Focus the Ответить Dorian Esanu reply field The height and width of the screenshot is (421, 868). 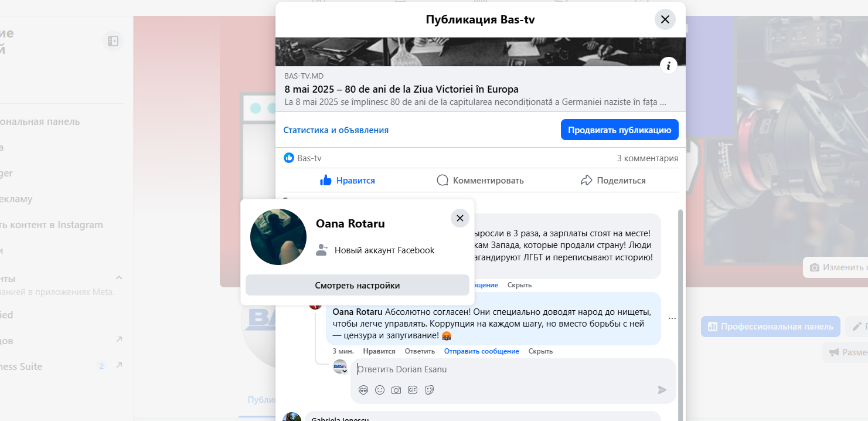(x=513, y=370)
